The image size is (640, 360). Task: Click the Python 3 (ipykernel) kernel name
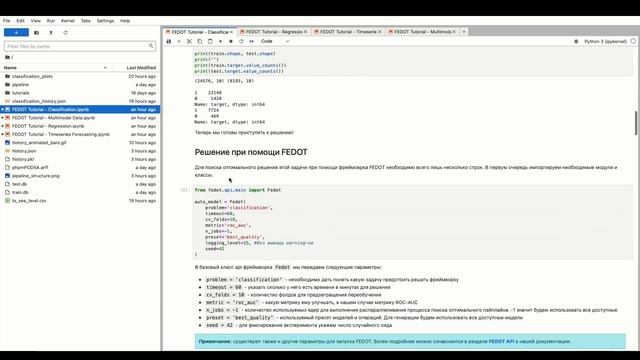coord(605,41)
